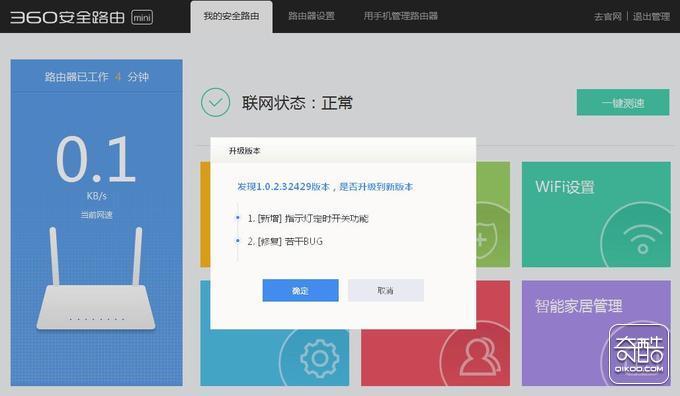This screenshot has width=680, height=396.
Task: Click the 路由器已工作 4 分钟 uptime text
Action: pos(96,77)
